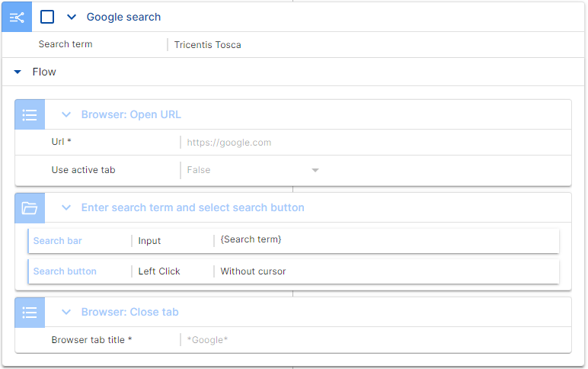Collapse the Browser: Open URL step
This screenshot has width=588, height=369.
click(66, 115)
